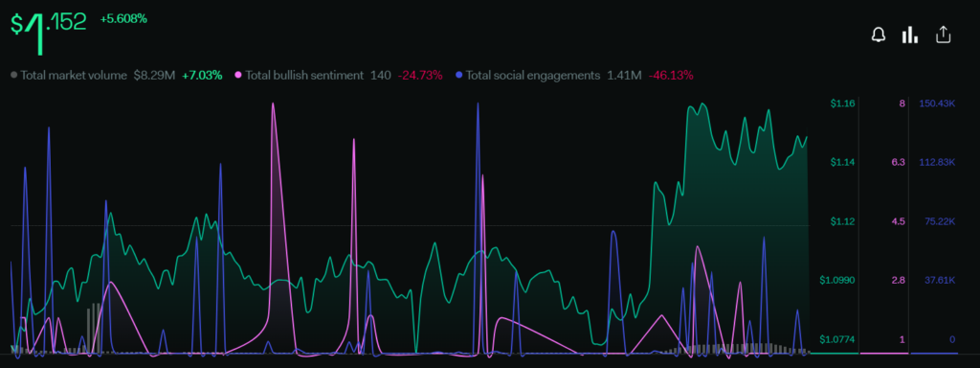Click the $1.16 price axis label
Screen dimensions: 980x368
tap(842, 103)
